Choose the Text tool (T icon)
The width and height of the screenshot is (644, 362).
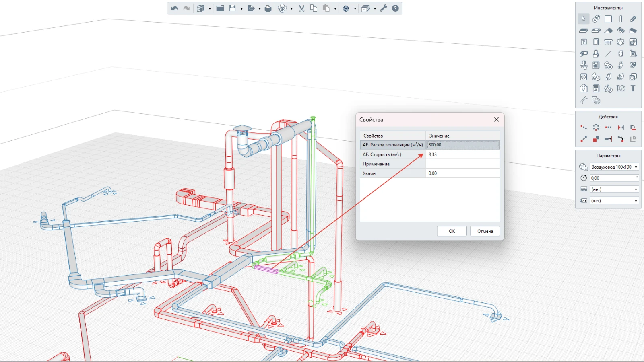(x=633, y=88)
